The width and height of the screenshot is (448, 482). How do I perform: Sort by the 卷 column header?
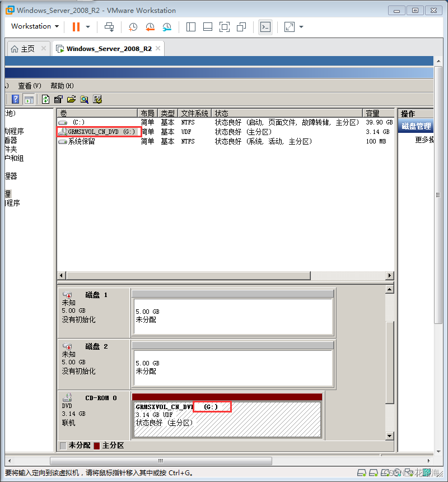point(97,113)
